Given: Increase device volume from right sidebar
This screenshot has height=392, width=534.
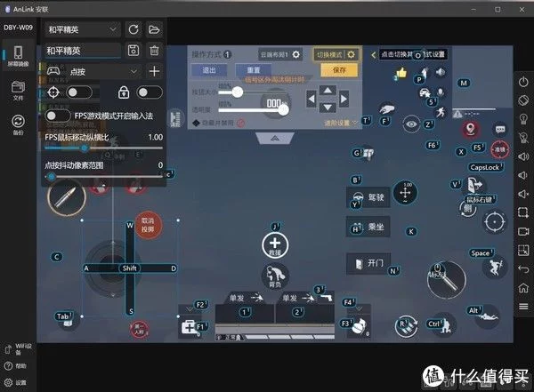Looking at the screenshot, I should (x=523, y=156).
